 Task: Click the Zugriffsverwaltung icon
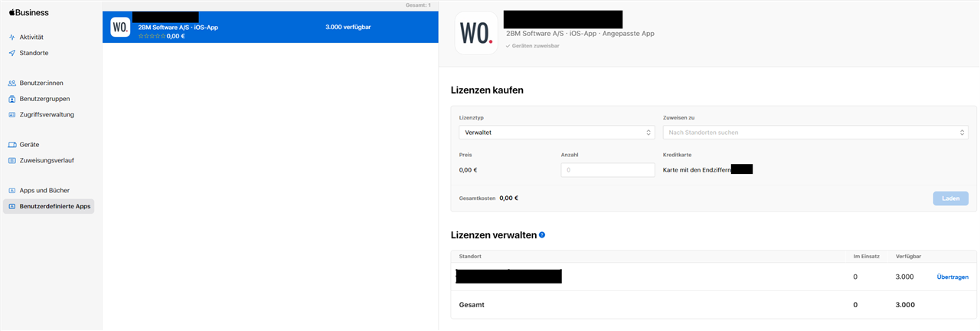(12, 115)
